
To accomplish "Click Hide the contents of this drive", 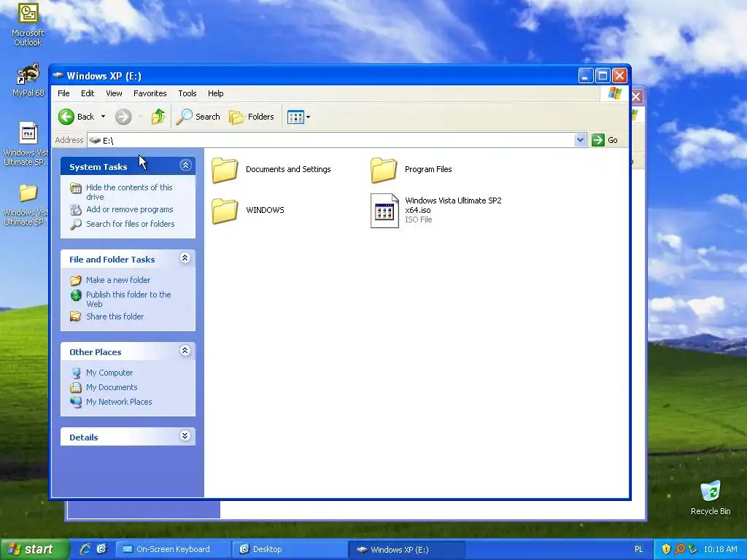I will click(x=129, y=192).
